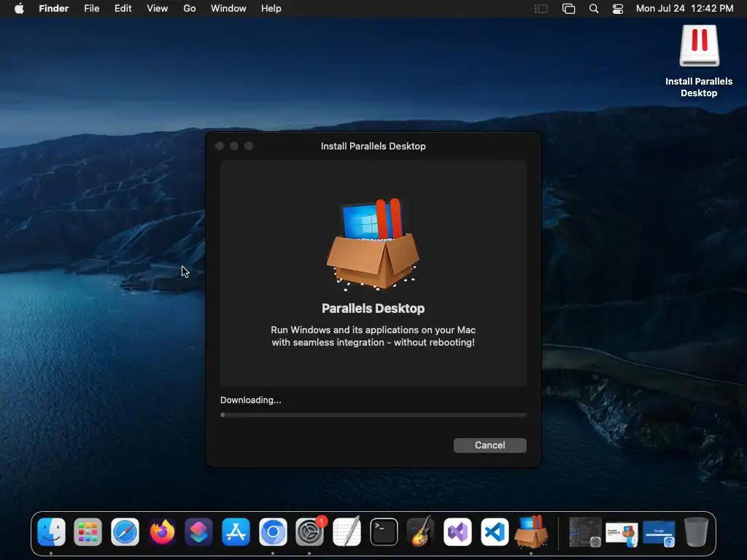Launch Chromium browser from the dock

pos(273,532)
